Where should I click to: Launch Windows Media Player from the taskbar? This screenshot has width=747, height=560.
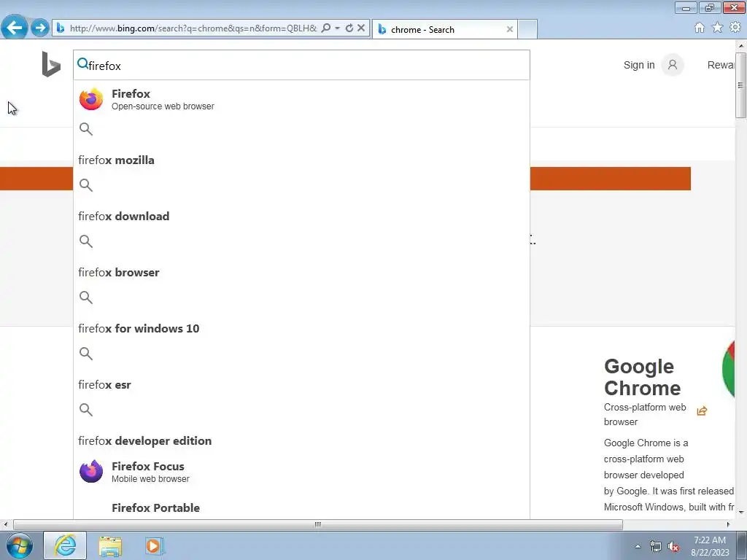[x=154, y=545]
